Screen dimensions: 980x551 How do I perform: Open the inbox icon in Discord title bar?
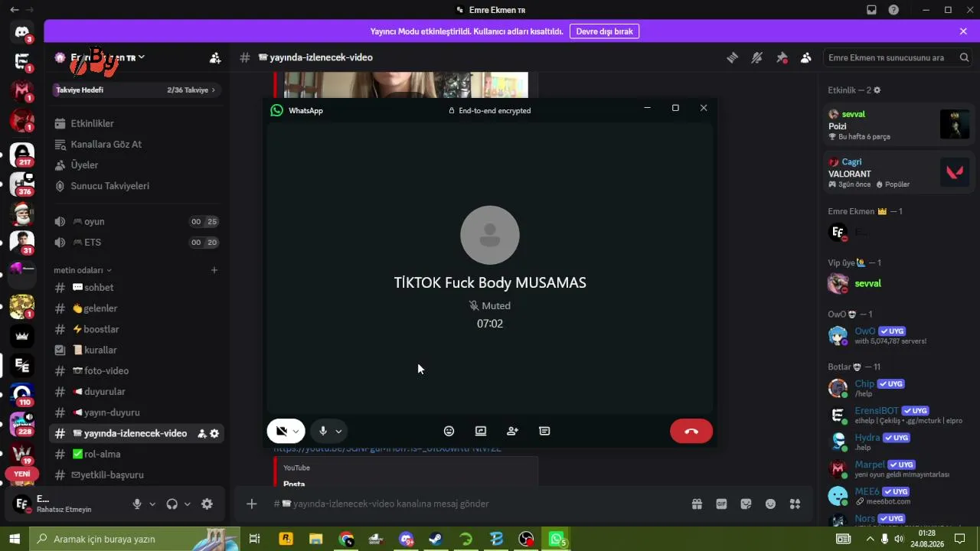click(x=871, y=10)
